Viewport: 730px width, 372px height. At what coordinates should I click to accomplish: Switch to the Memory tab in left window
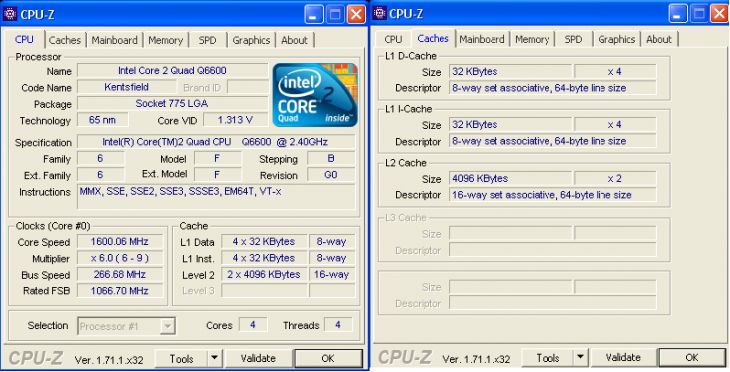coord(165,40)
